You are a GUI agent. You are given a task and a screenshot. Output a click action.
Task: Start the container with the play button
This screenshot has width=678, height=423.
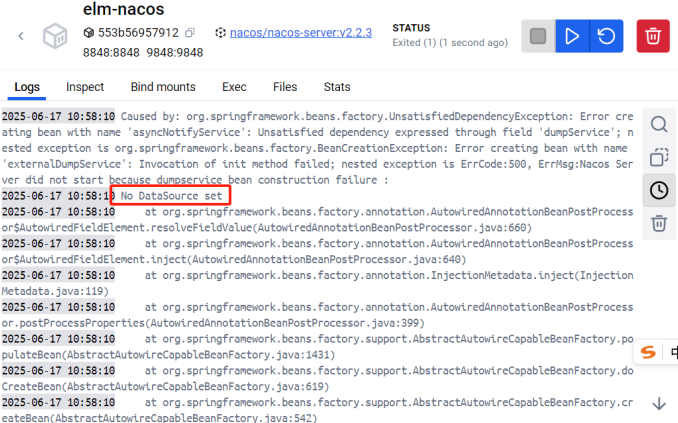click(572, 36)
